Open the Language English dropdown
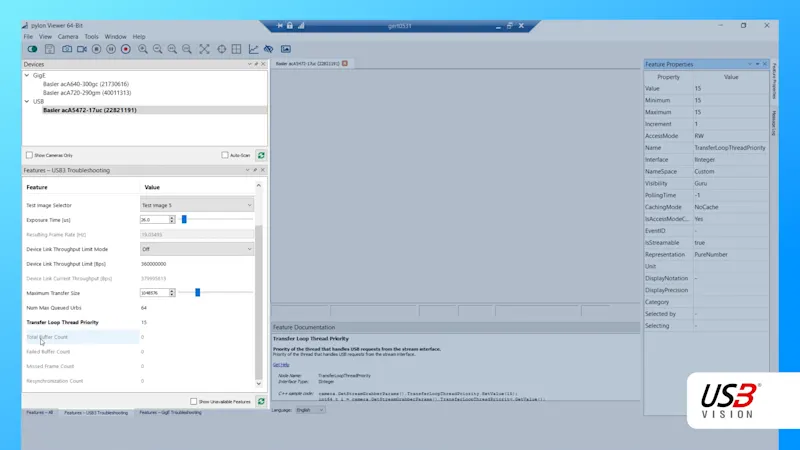Viewport: 800px width, 450px height. pos(310,410)
